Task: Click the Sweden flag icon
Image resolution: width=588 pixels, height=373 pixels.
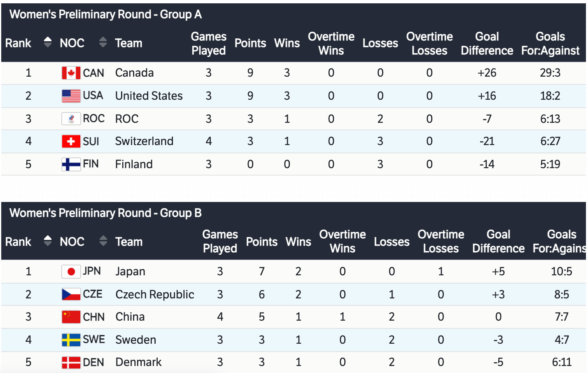Action: (x=71, y=340)
